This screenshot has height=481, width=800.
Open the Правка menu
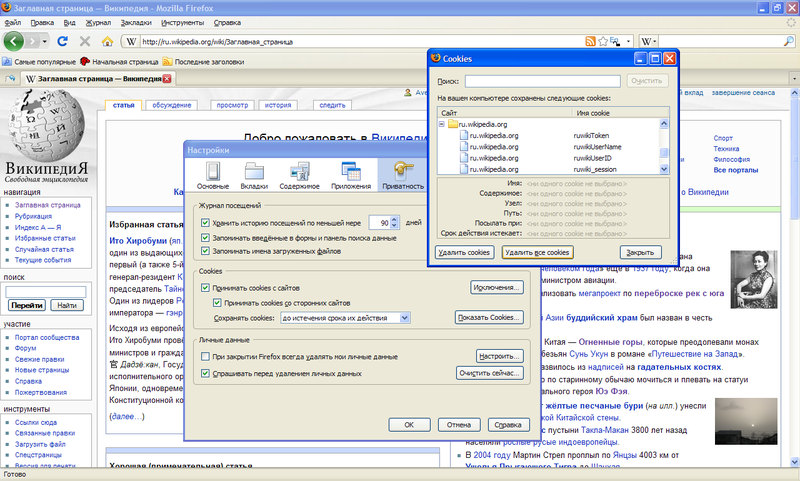(42, 22)
